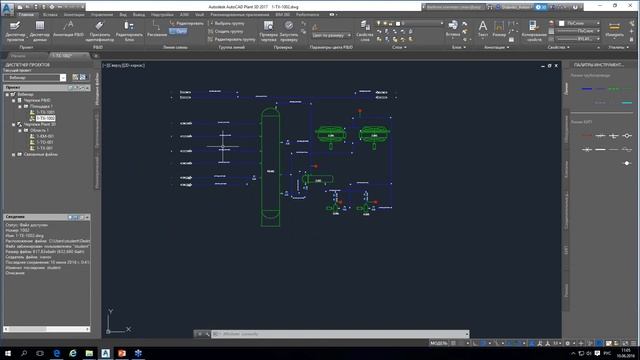Click the Select Group button

226,23
